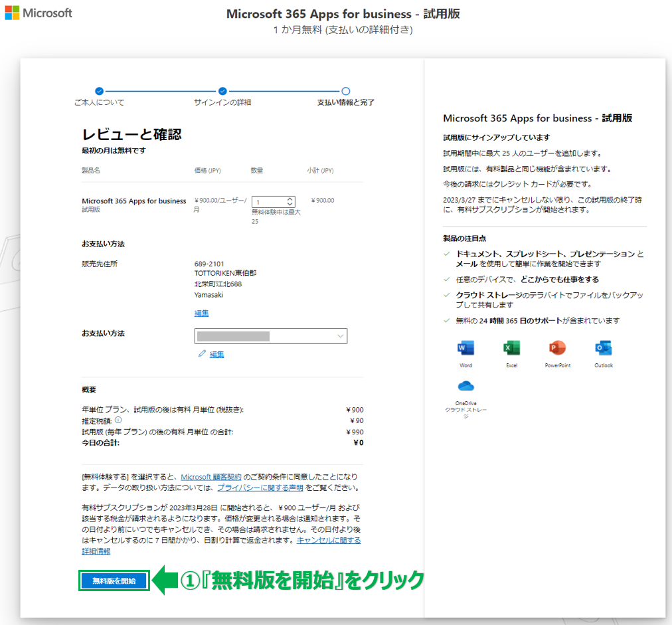Select the ご本人について step label
The height and width of the screenshot is (625, 672).
(100, 102)
